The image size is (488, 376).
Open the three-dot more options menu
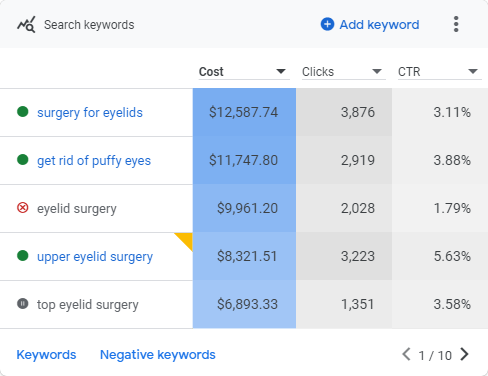point(456,24)
